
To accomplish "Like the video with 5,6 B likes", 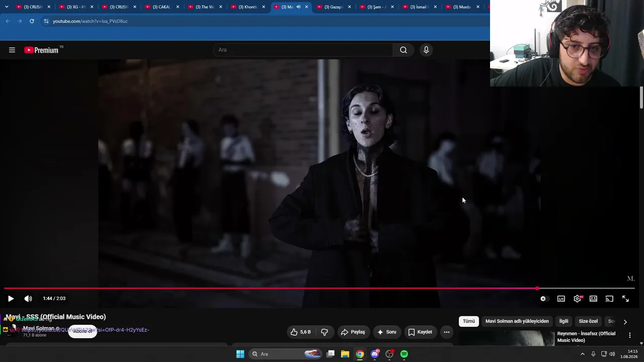I will [301, 332].
